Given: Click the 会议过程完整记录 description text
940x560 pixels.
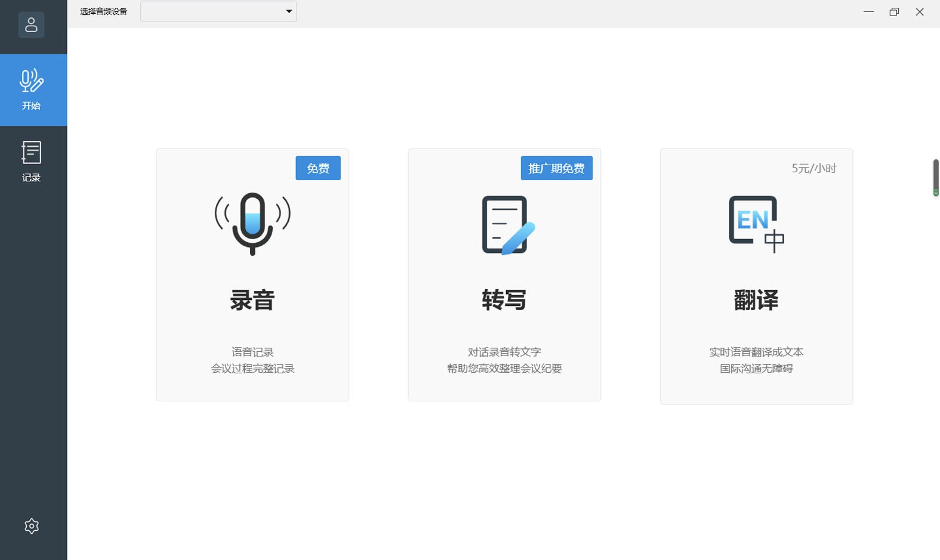Looking at the screenshot, I should tap(252, 369).
